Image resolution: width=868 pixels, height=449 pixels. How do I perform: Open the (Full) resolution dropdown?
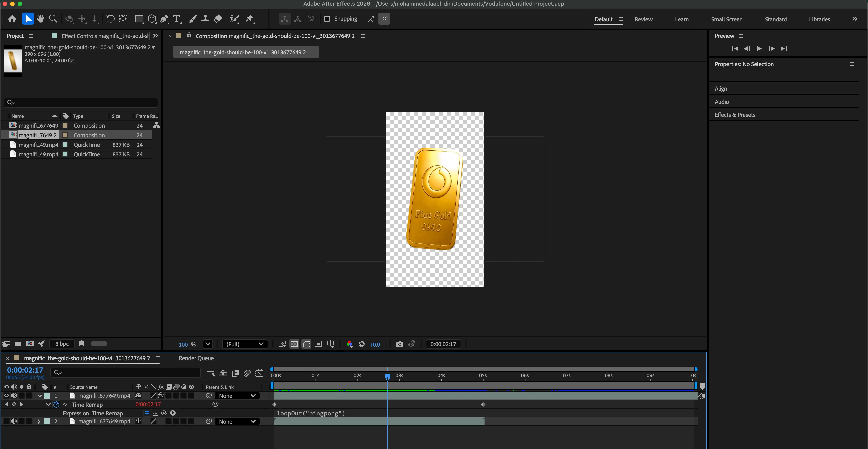tap(245, 344)
